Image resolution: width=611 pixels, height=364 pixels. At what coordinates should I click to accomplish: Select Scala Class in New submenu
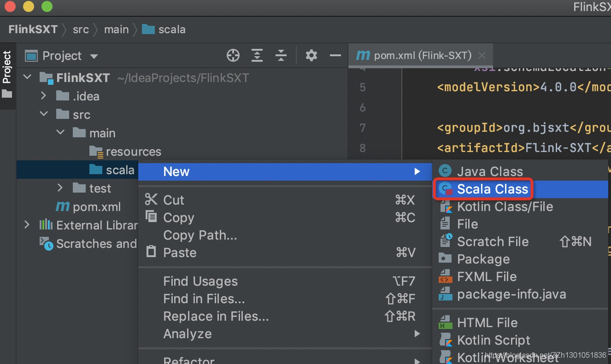[521, 189]
